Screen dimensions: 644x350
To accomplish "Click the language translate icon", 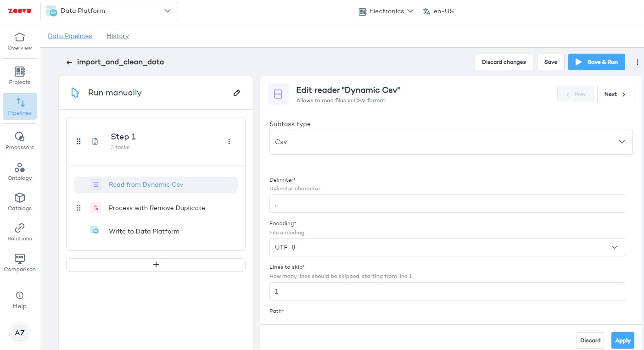I will pyautogui.click(x=427, y=11).
